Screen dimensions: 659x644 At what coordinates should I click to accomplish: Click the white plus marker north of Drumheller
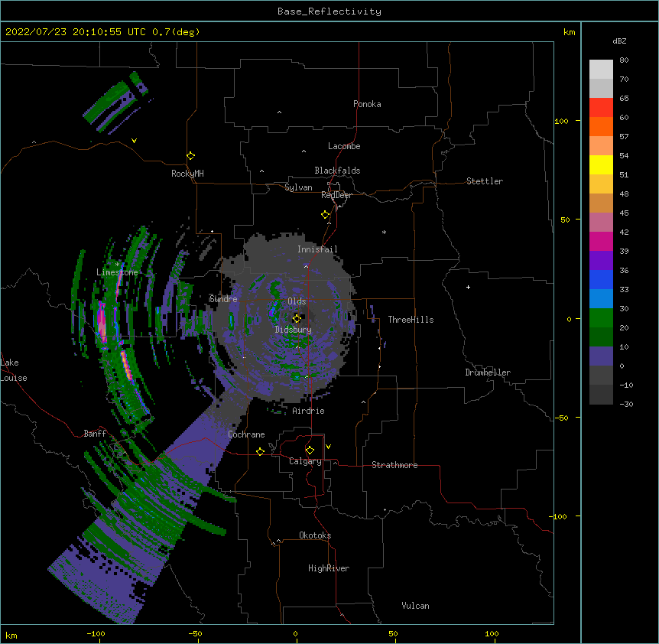[x=468, y=287]
